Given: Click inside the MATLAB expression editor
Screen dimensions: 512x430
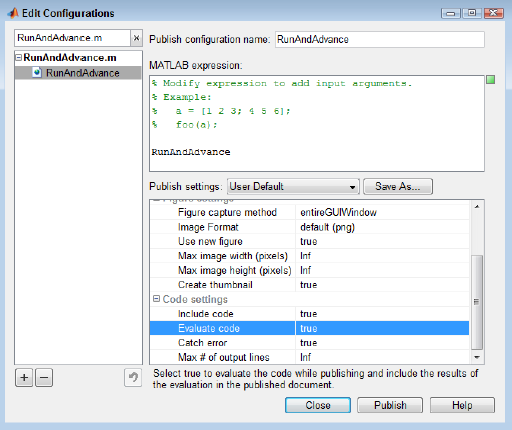Looking at the screenshot, I should (317, 123).
